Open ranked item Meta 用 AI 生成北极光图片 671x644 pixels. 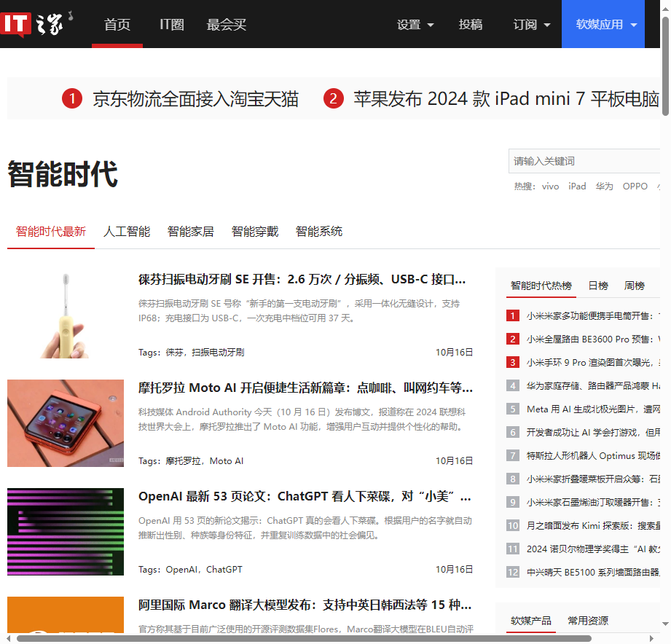click(593, 409)
